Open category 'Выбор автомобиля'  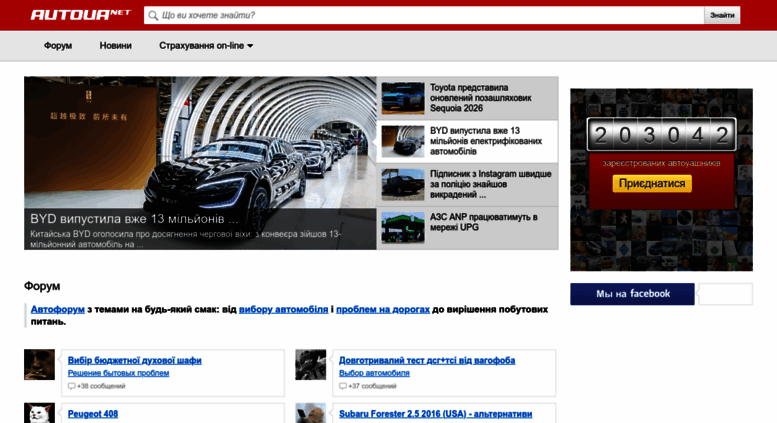pyautogui.click(x=374, y=373)
